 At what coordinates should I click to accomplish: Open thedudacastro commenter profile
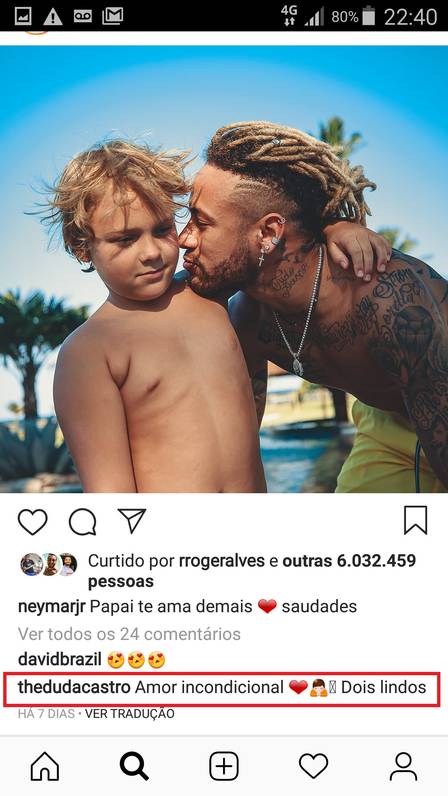coord(74,687)
